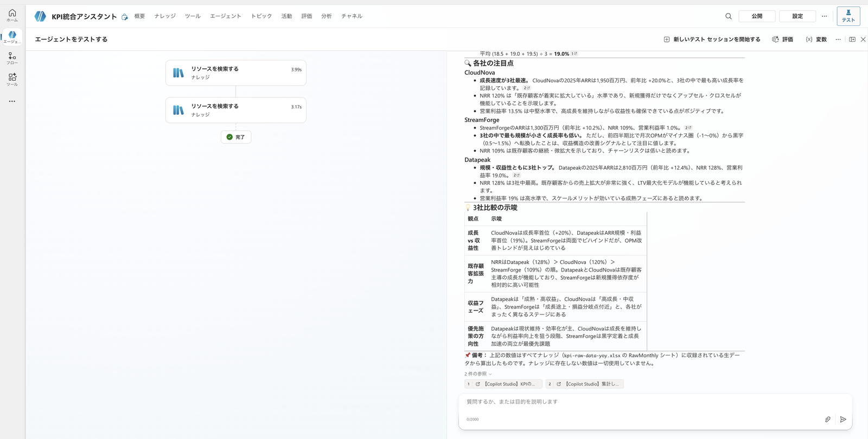Switch to the 概要 tab
This screenshot has width=868, height=439.
tap(139, 16)
